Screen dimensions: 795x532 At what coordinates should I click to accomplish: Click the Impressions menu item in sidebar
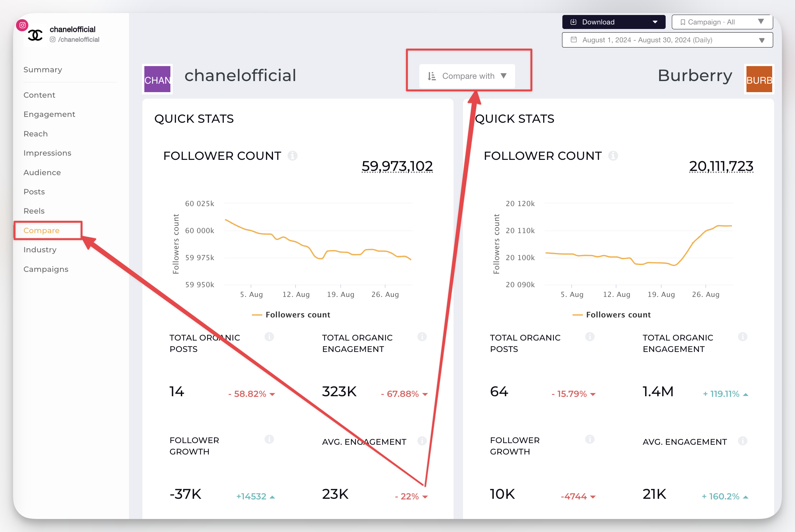pos(48,153)
